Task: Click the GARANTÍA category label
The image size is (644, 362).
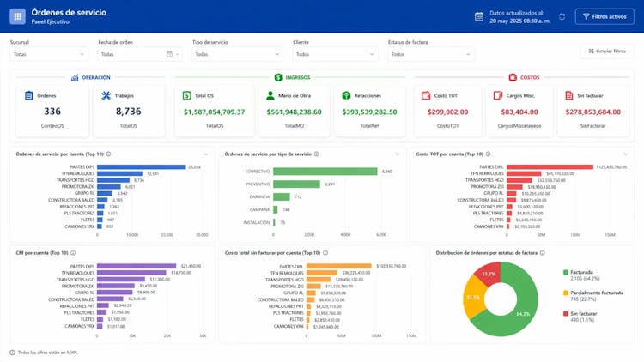Action: tap(259, 197)
